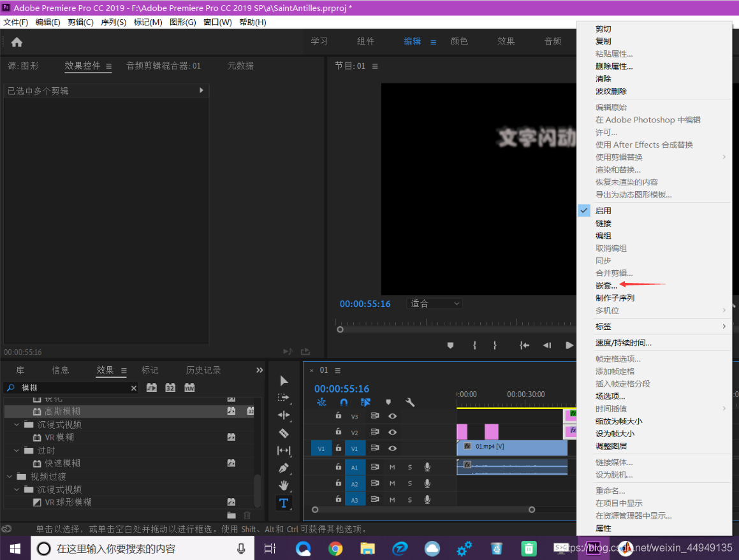This screenshot has height=560, width=739.
Task: Select the Track Select Forward tool
Action: pos(284,398)
